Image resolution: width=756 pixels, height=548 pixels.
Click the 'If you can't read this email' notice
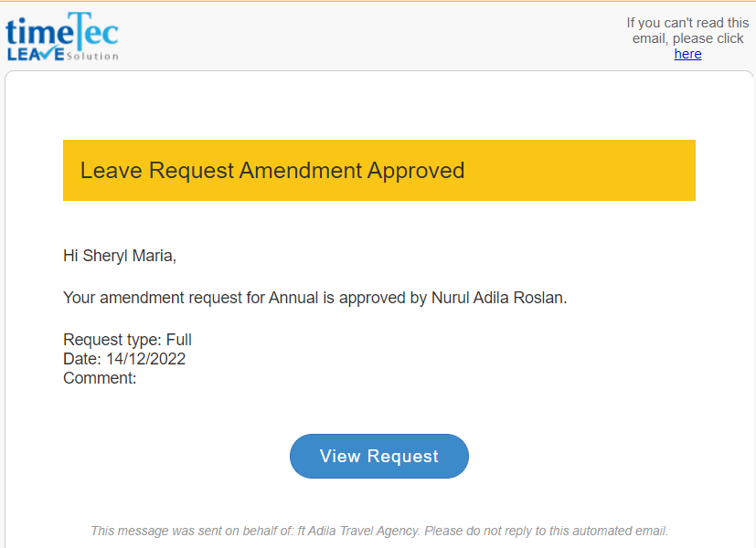(x=687, y=30)
